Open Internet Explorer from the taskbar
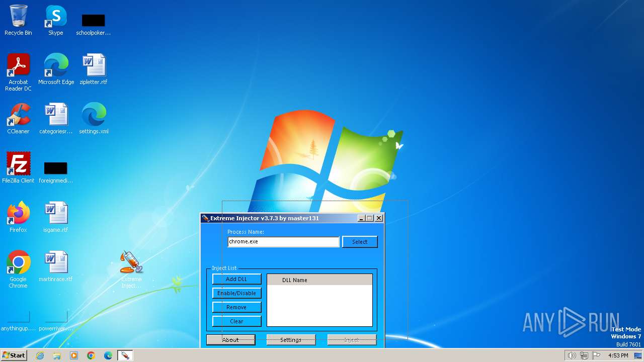Screen dimensions: 644x362 (40, 355)
